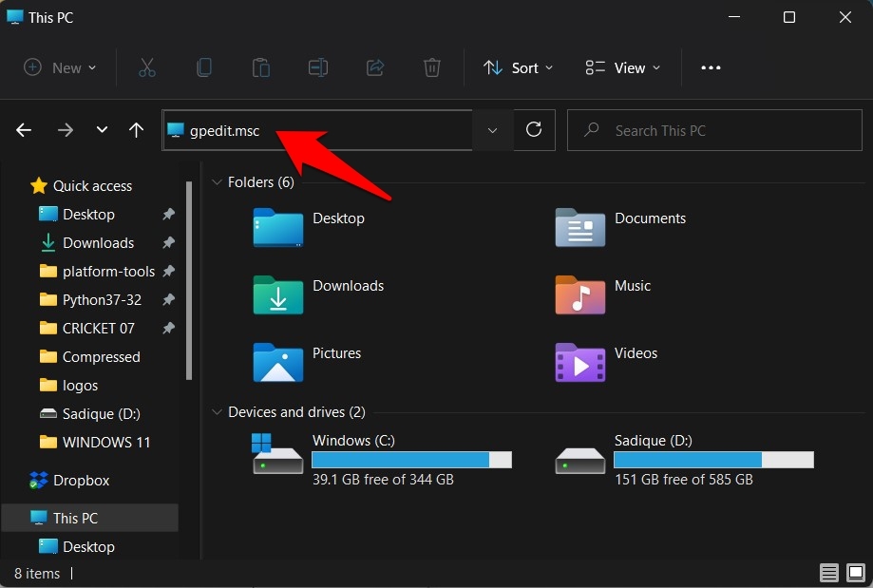Expand the address bar history dropdown

(x=492, y=130)
